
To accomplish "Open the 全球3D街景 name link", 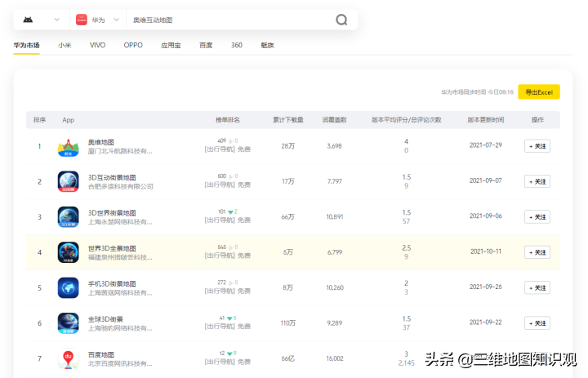I will point(105,319).
